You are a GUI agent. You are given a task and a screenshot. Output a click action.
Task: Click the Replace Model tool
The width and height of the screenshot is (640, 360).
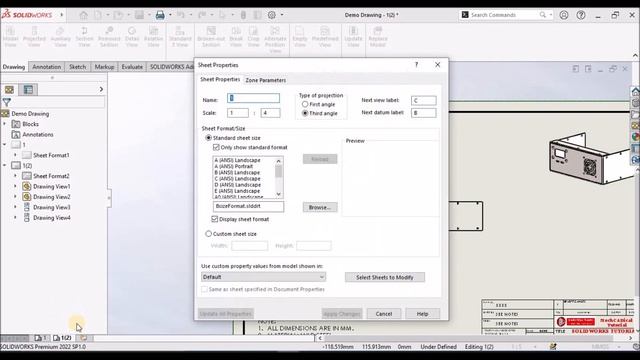pos(378,37)
